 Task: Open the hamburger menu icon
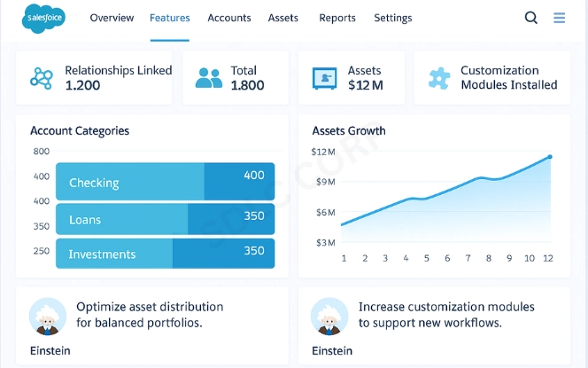tap(559, 18)
